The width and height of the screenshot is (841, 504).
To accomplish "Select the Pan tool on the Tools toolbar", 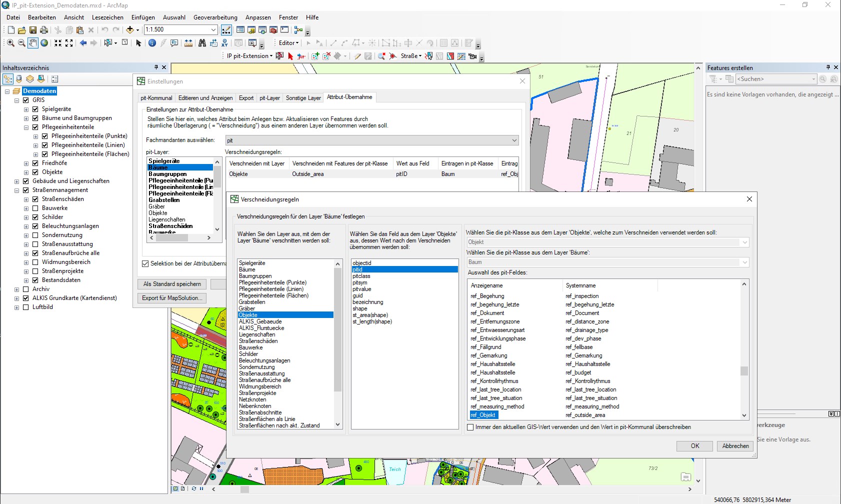I will click(33, 43).
